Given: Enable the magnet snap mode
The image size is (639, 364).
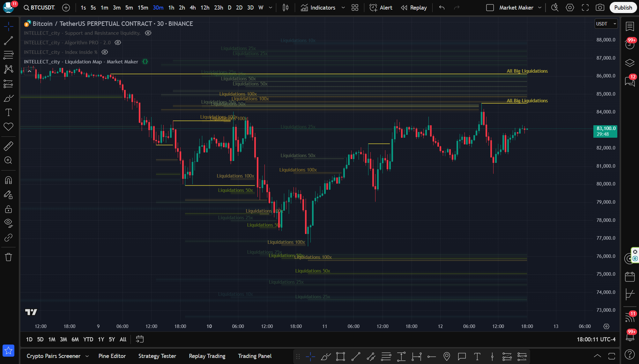Looking at the screenshot, I should 8,180.
